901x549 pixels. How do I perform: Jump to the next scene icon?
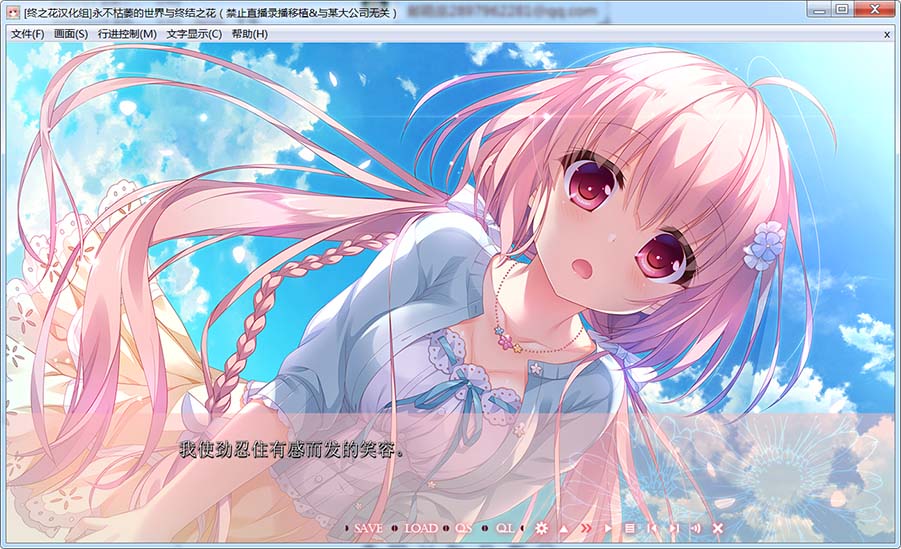click(673, 528)
